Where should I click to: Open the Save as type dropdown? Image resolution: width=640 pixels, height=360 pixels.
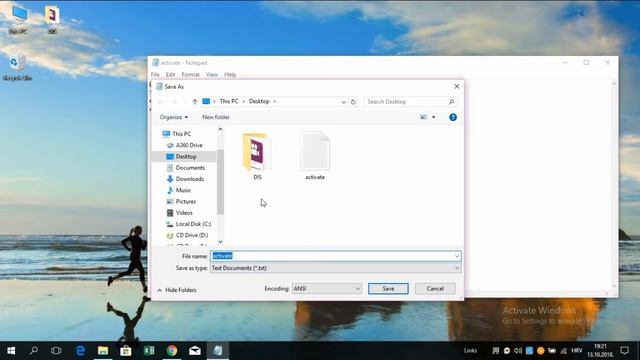pos(336,268)
